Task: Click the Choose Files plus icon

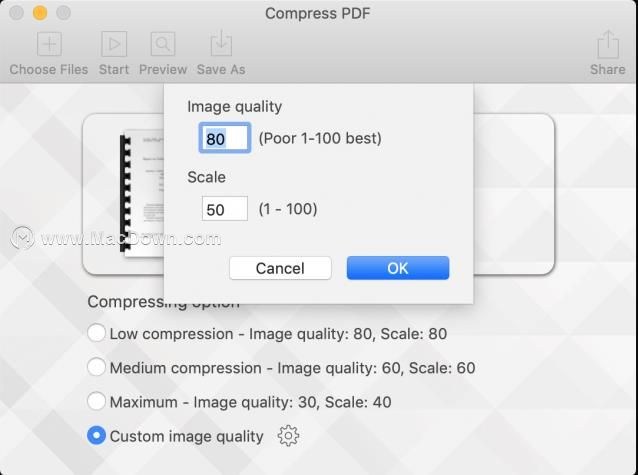Action: 49,44
